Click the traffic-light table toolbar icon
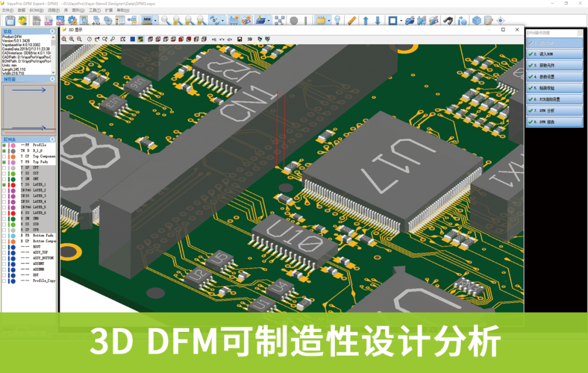 120,21
